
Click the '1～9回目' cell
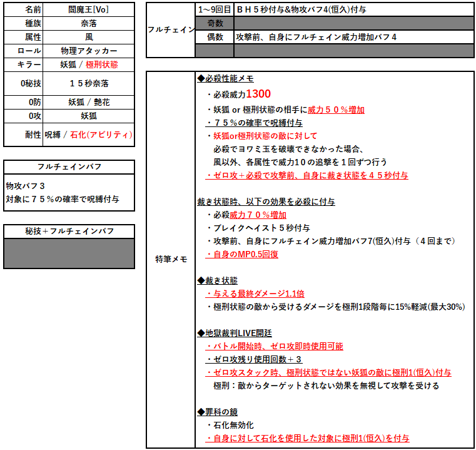(x=215, y=10)
